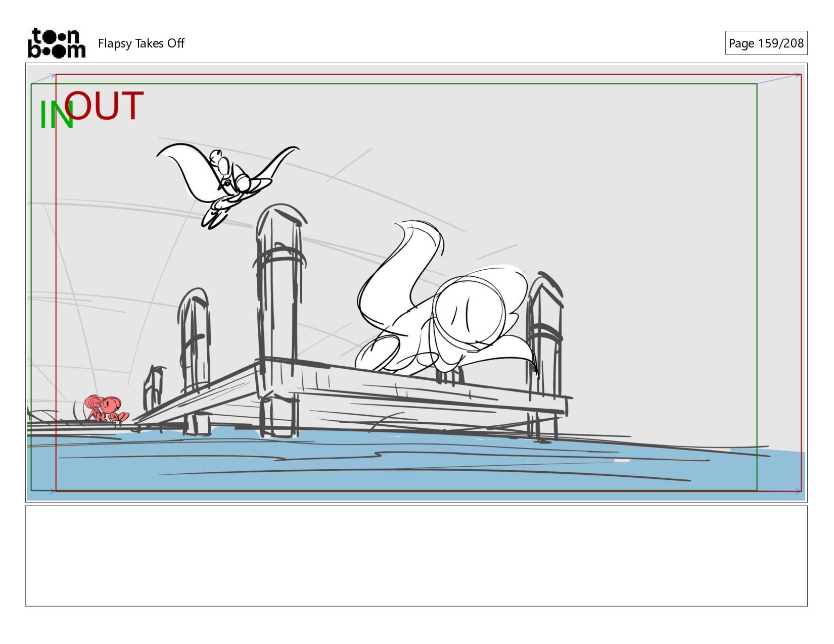The width and height of the screenshot is (834, 644).
Task: Click the empty notes box below the panel
Action: (416, 556)
